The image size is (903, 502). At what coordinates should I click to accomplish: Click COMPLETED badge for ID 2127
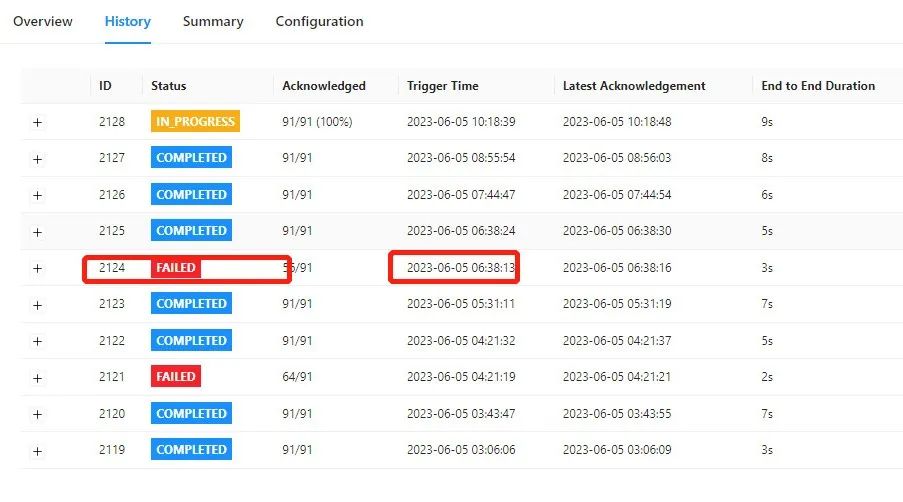point(191,158)
